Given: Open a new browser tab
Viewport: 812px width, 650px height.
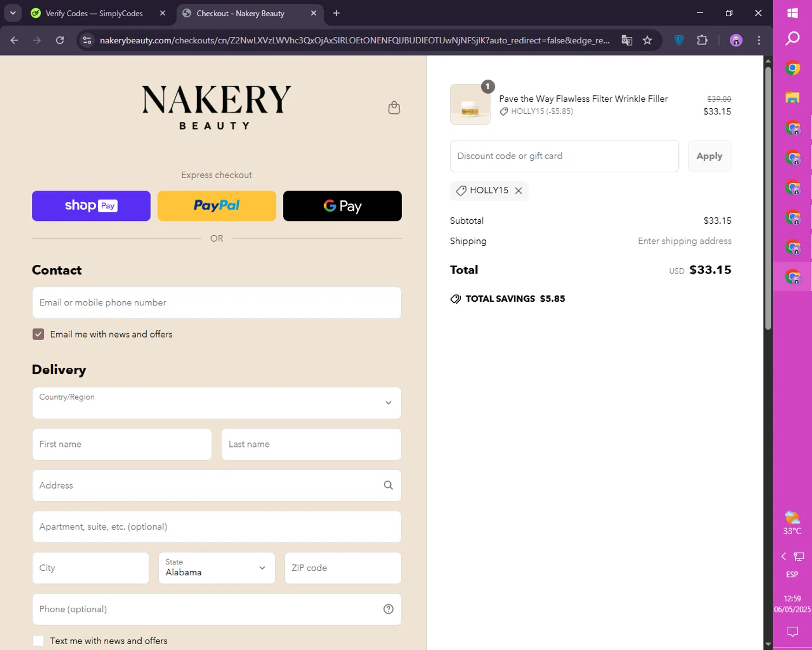Looking at the screenshot, I should coord(336,13).
